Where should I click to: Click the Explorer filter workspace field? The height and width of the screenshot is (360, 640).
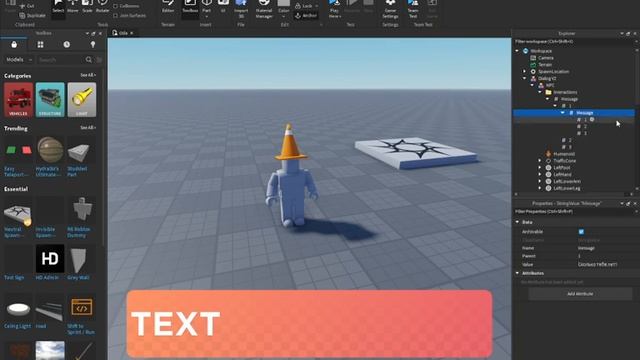(573, 42)
